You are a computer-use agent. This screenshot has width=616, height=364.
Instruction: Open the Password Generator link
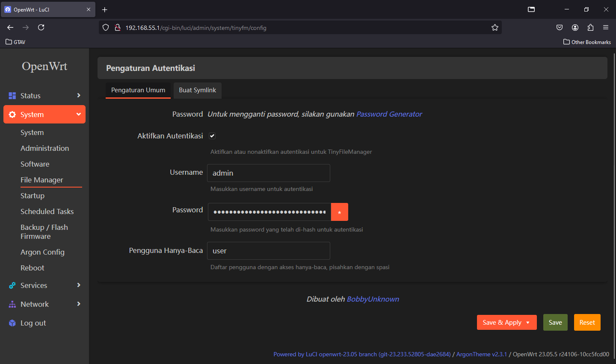389,114
